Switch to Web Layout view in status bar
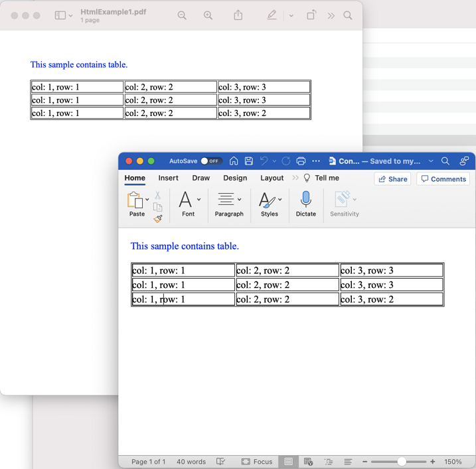 click(308, 462)
